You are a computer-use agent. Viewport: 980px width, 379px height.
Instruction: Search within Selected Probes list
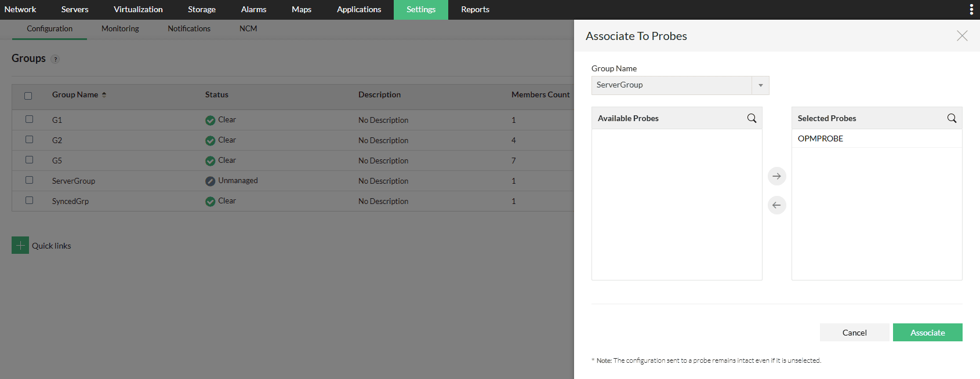[952, 118]
